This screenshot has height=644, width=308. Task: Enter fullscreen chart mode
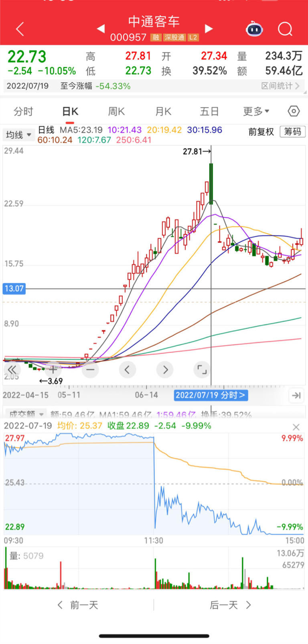[202, 370]
